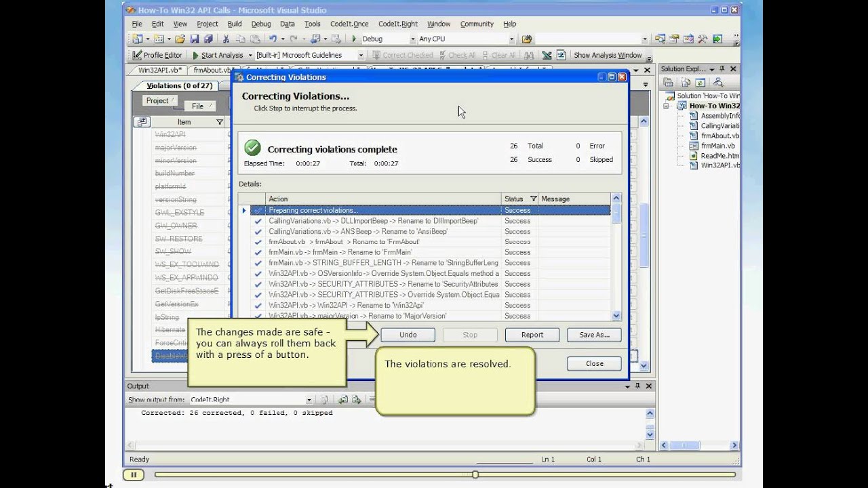Click the Properties icon in Solution Explorer
The image size is (868, 488).
click(x=669, y=82)
